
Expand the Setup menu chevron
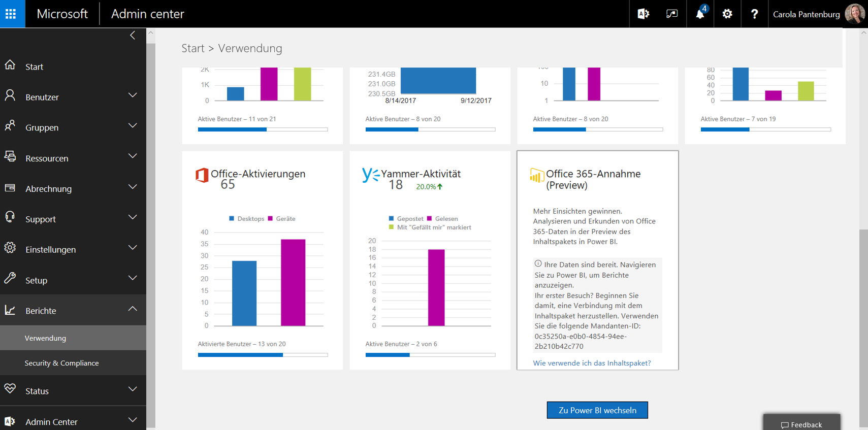133,278
